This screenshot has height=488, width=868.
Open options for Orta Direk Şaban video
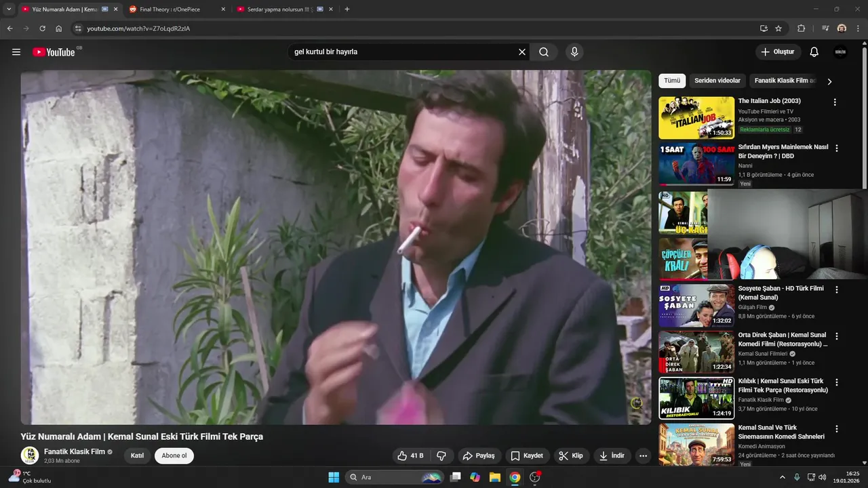tap(836, 336)
